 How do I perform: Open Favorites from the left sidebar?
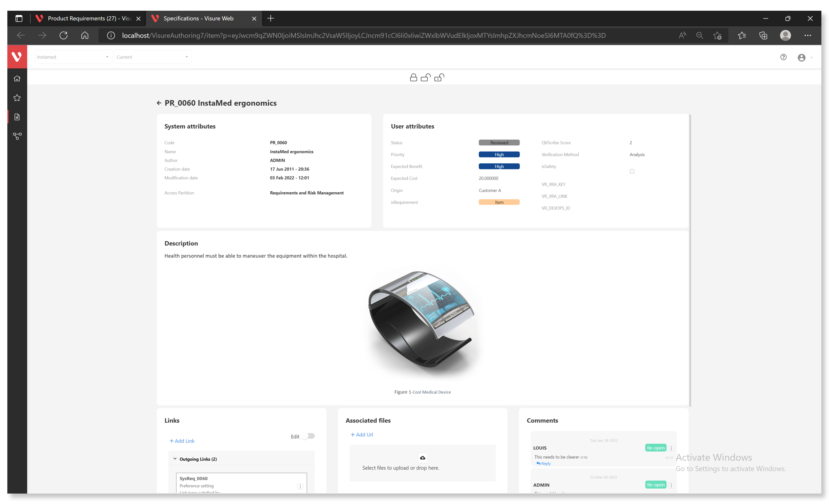tap(17, 97)
